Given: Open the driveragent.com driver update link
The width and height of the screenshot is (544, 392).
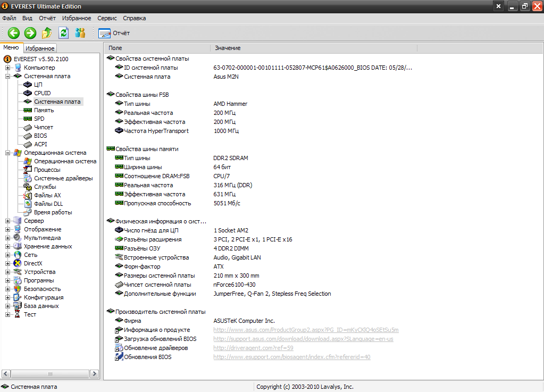Looking at the screenshot, I should (x=253, y=348).
